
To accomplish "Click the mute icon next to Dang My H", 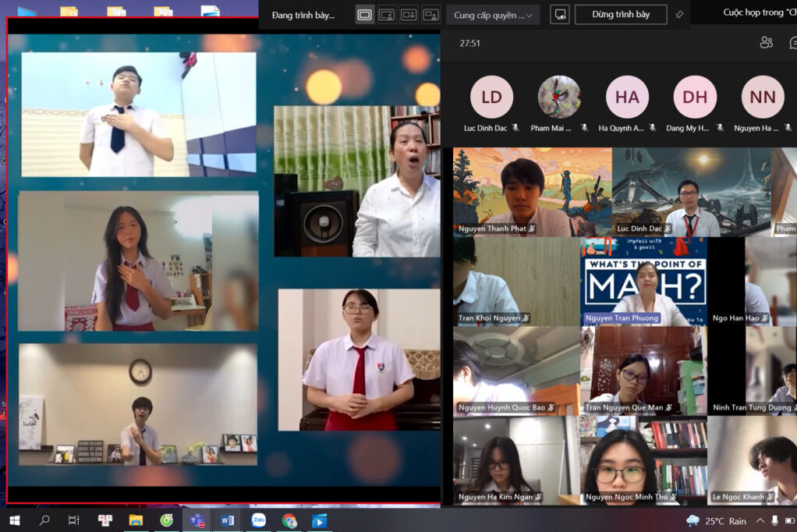I will click(x=721, y=128).
